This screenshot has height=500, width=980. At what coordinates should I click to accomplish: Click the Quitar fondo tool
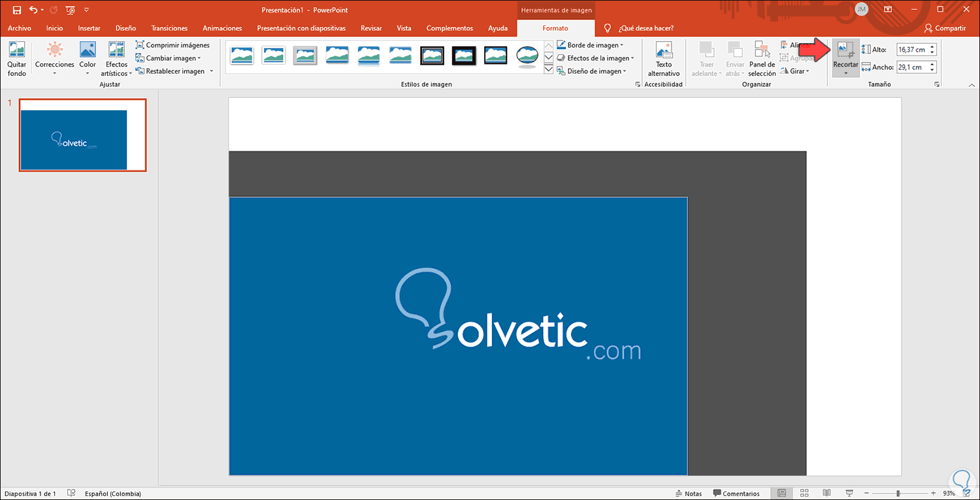17,59
